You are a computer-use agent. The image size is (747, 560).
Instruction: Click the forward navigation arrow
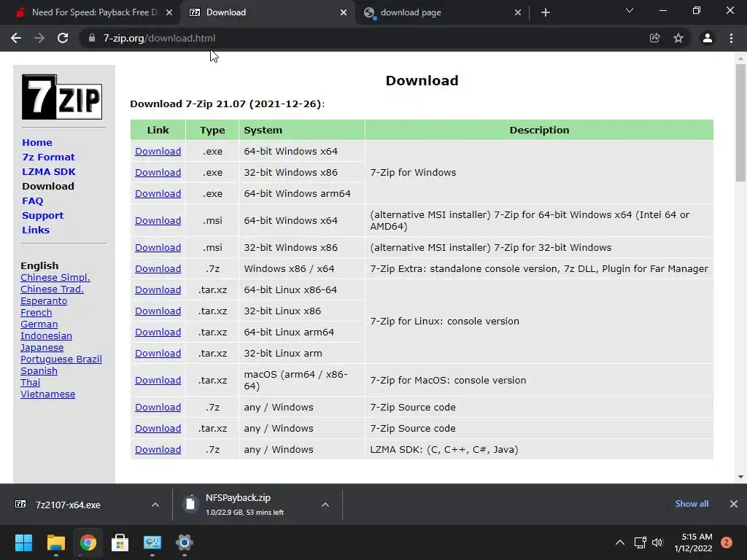(39, 38)
